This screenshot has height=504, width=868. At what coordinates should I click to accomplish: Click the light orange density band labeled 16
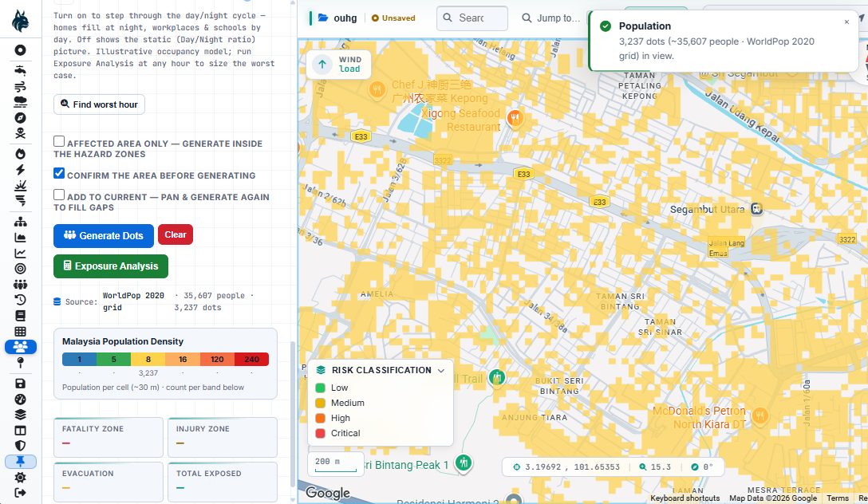point(183,360)
